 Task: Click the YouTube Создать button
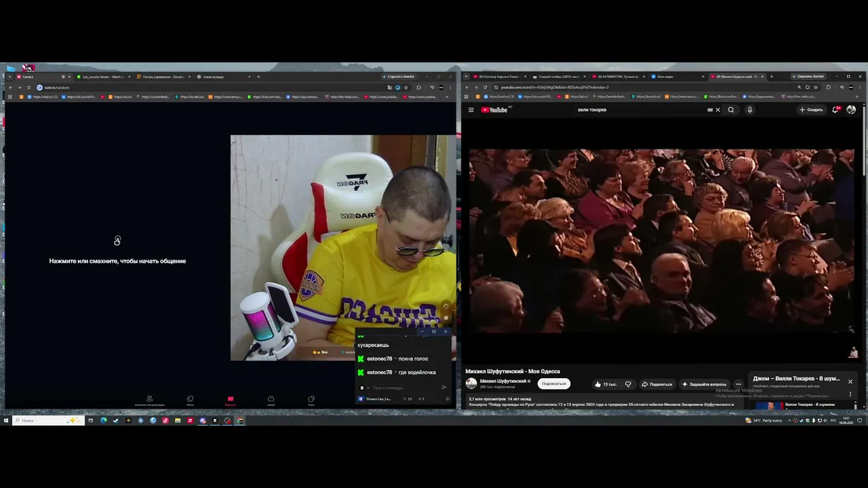point(811,110)
